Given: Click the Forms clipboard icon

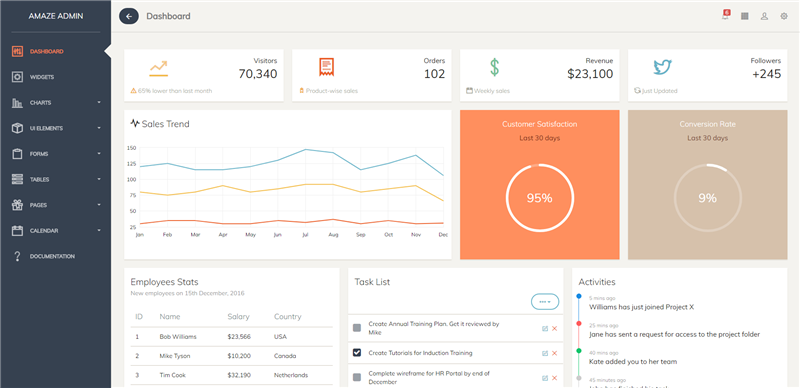Looking at the screenshot, I should tap(17, 154).
